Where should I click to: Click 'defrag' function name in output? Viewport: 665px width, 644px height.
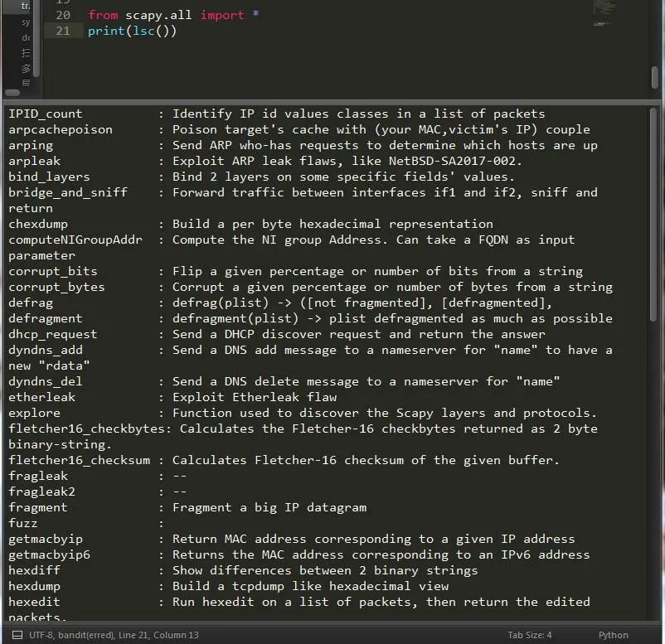[x=31, y=303]
